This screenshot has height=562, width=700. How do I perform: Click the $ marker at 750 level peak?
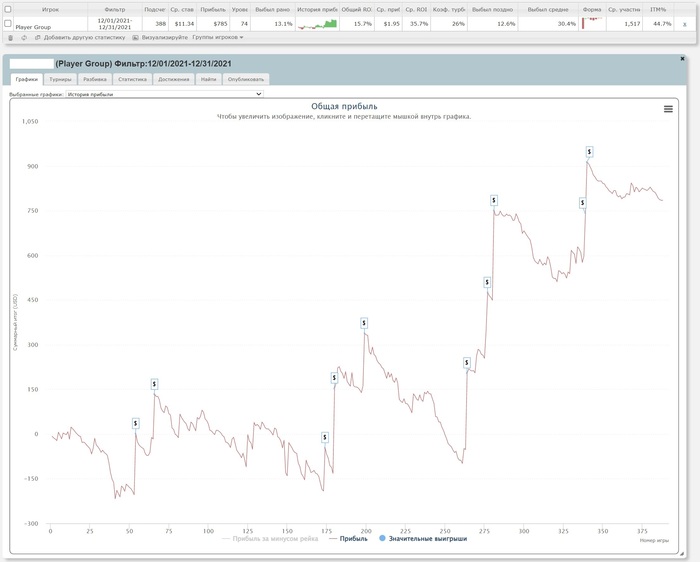(x=494, y=200)
